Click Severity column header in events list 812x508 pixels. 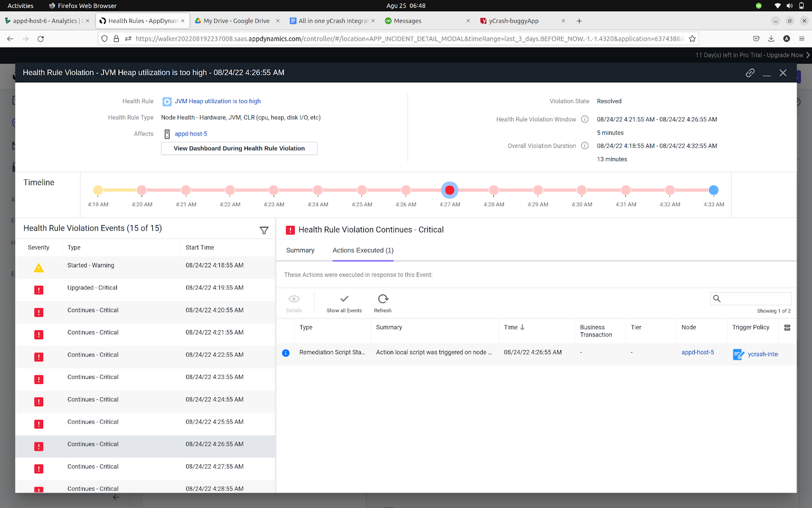(39, 248)
